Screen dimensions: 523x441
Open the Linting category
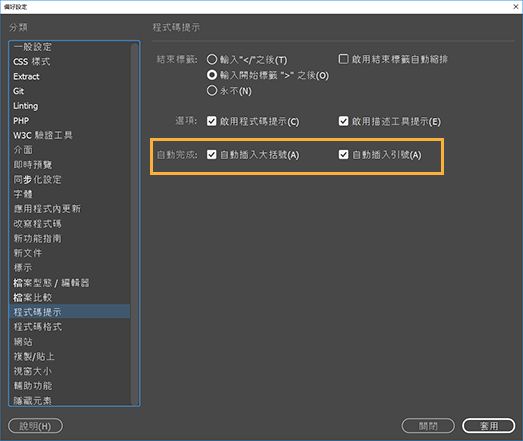click(70, 106)
